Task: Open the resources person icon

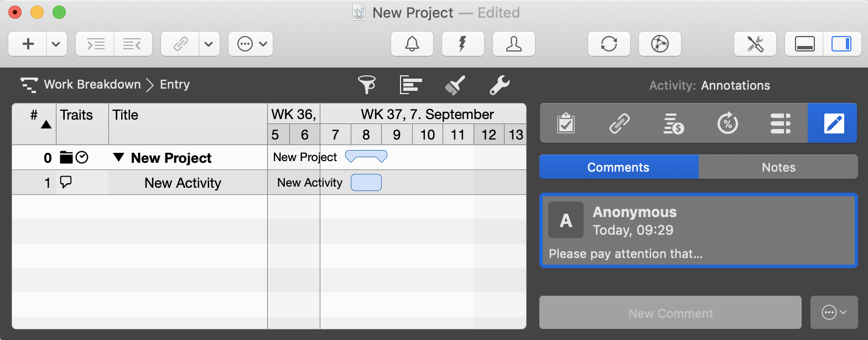Action: pyautogui.click(x=514, y=44)
